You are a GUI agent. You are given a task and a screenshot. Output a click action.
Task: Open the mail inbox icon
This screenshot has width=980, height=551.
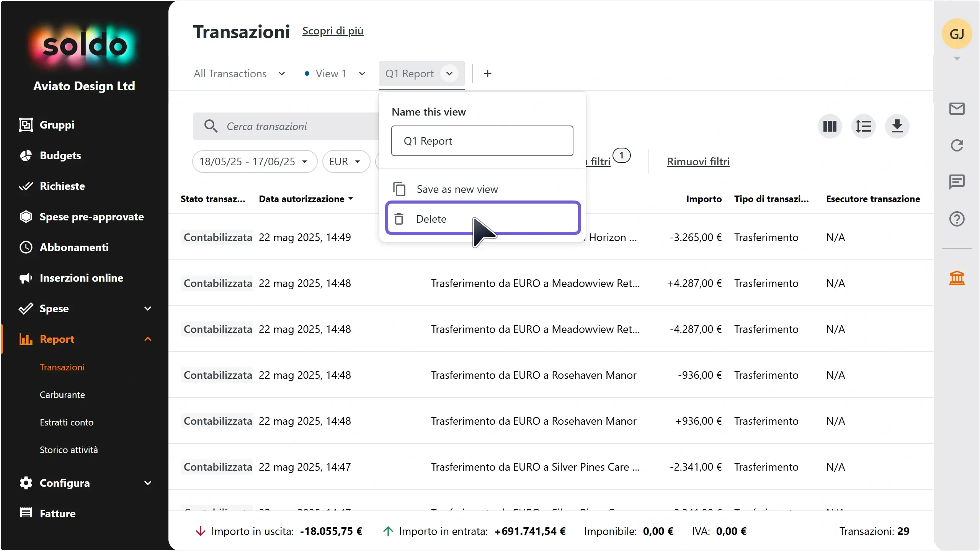[x=957, y=109]
